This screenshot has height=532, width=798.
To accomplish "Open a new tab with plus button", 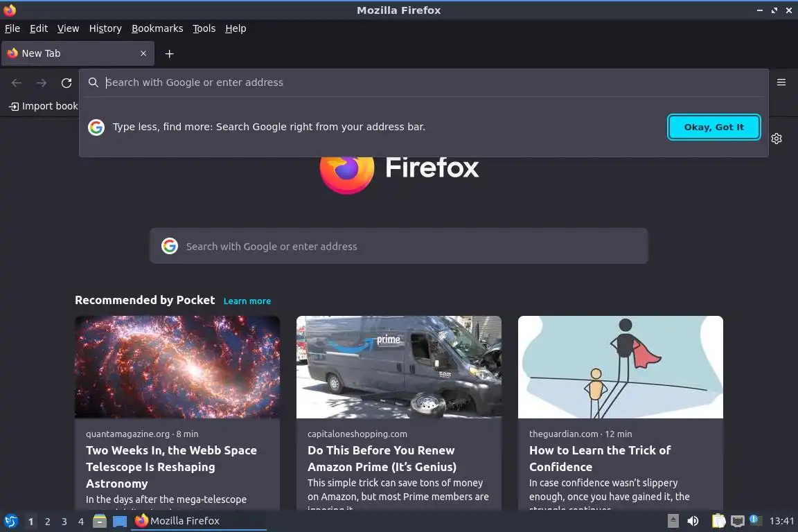I will 170,53.
